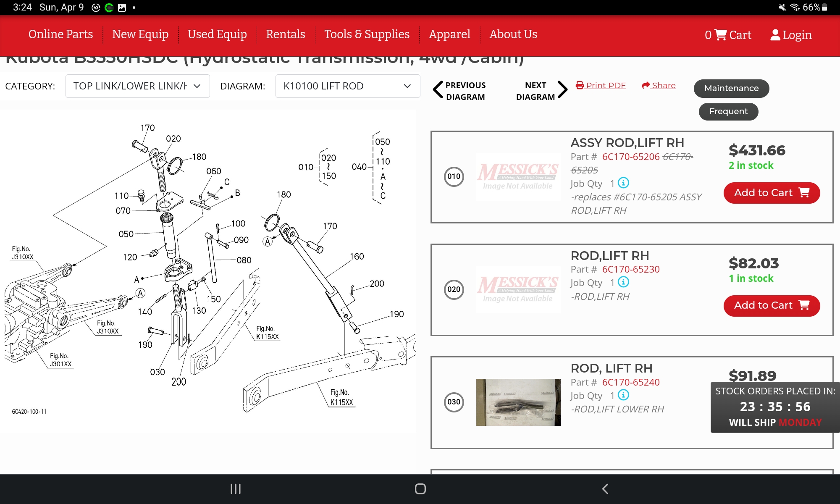Select reference circle 020
840x504 pixels.
point(454,289)
